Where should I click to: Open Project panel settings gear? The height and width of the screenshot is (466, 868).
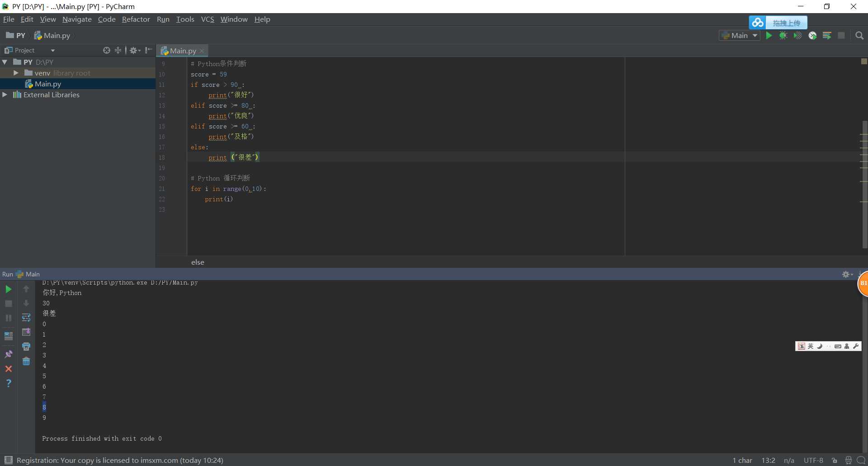[x=135, y=50]
